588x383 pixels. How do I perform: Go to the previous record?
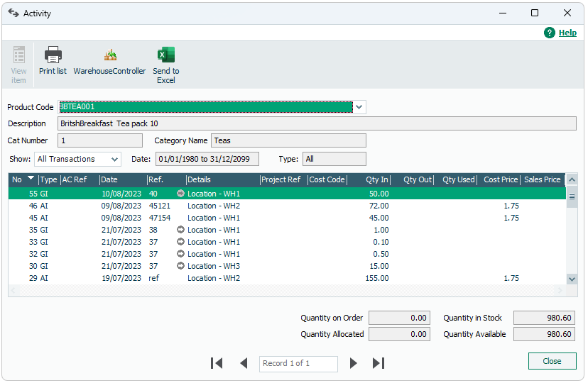244,363
